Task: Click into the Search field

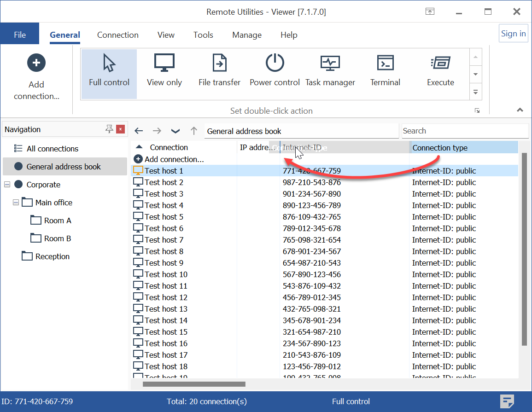Action: coord(464,131)
